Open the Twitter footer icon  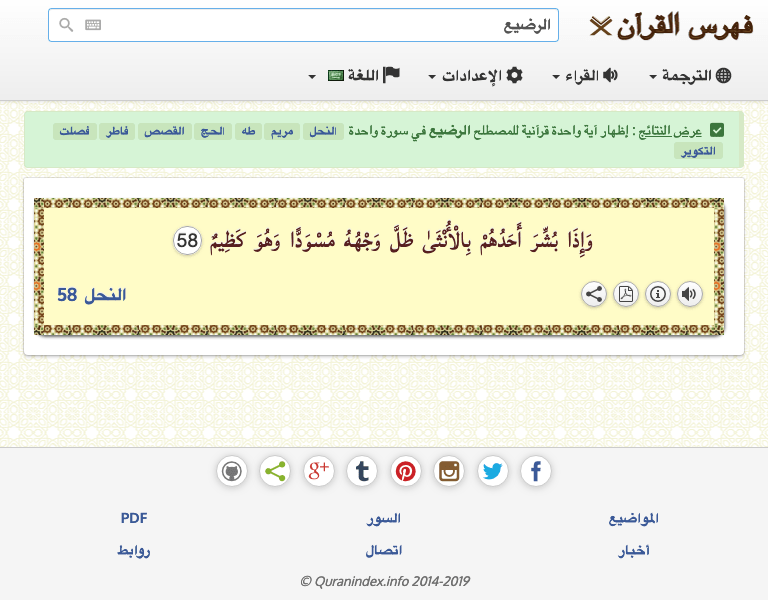pyautogui.click(x=492, y=472)
